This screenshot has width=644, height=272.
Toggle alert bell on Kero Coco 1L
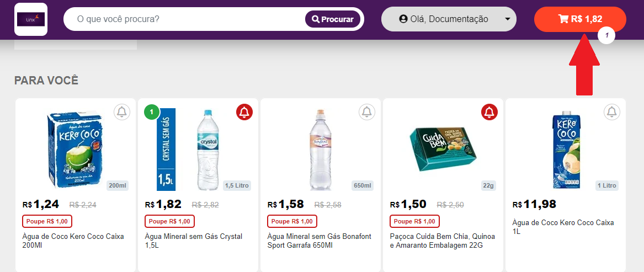(612, 112)
